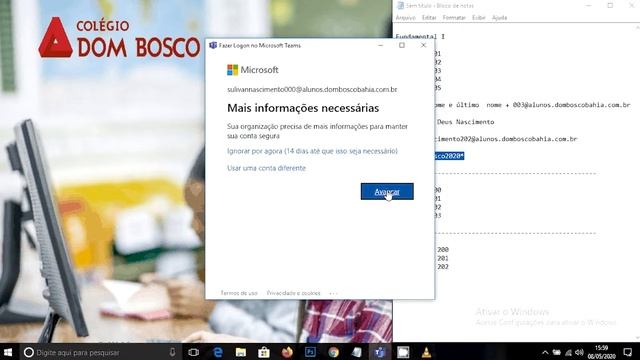
Task: Click the email address shown in sign-in dialog
Action: tap(312, 89)
